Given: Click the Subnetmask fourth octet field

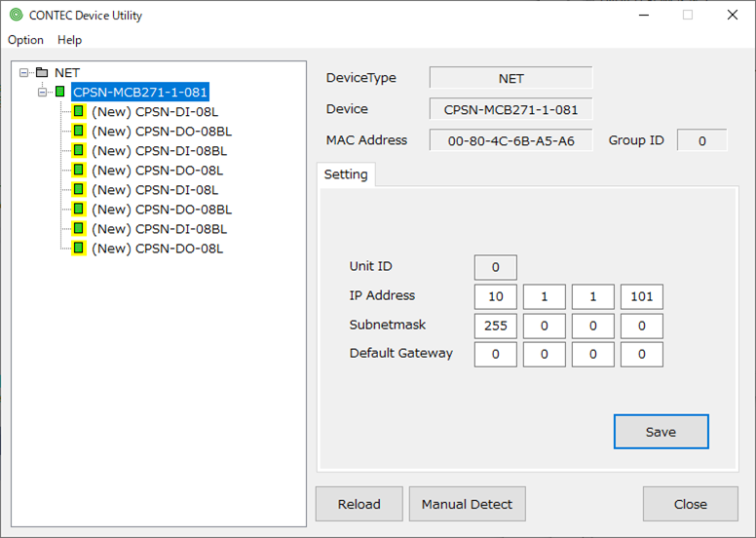Looking at the screenshot, I should click(x=642, y=326).
